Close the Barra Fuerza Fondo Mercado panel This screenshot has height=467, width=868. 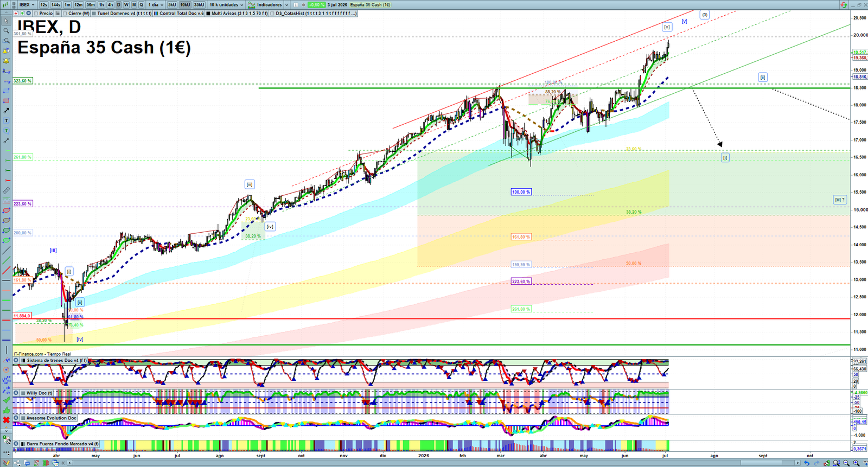click(16, 444)
